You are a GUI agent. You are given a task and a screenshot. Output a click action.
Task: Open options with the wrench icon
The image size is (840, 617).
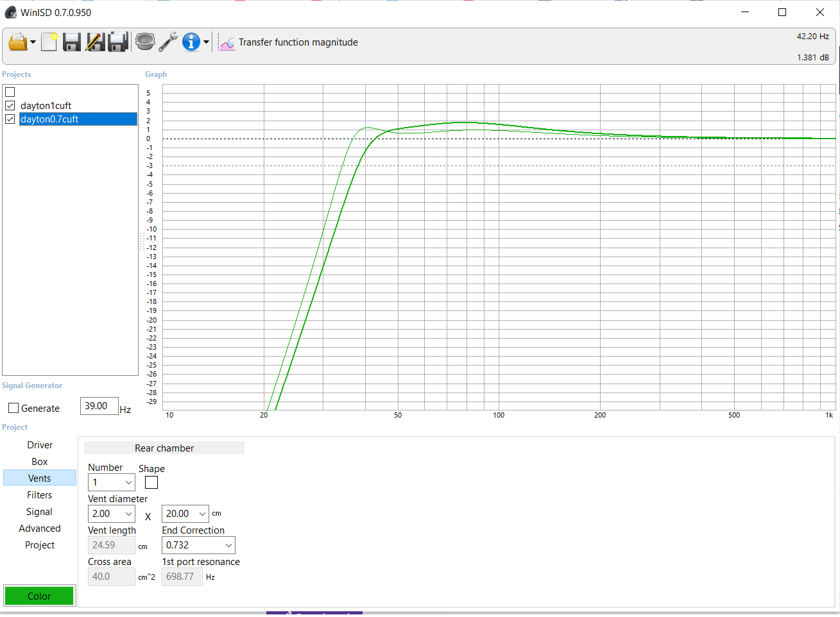click(168, 42)
